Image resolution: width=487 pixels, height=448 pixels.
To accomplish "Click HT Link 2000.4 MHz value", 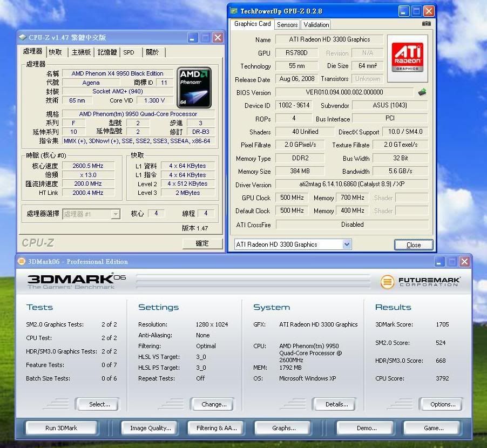I will pyautogui.click(x=88, y=193).
